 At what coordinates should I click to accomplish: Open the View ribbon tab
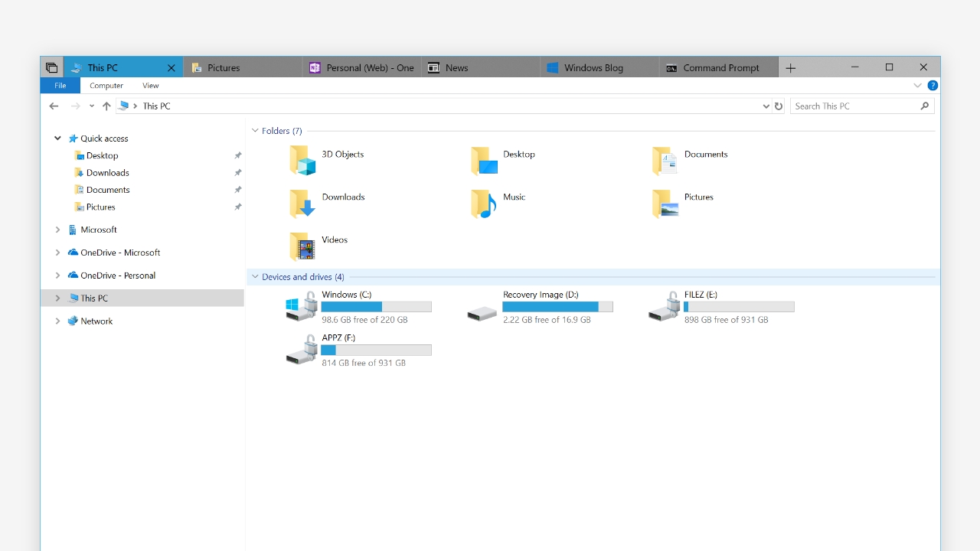pos(151,86)
